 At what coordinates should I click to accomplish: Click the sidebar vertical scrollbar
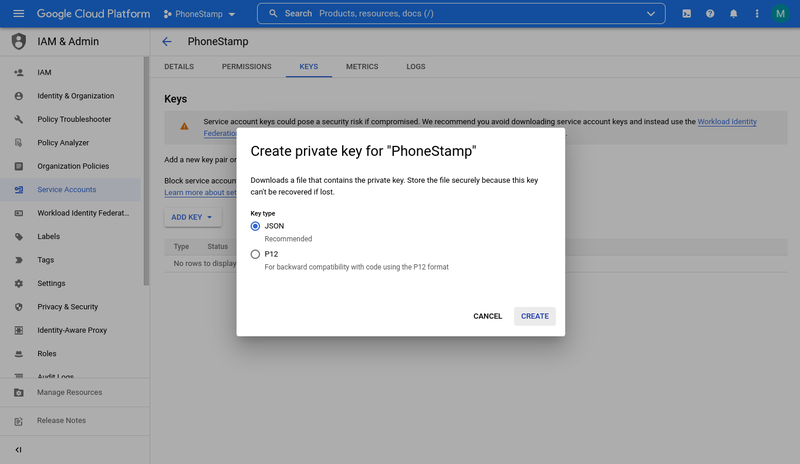[146, 171]
